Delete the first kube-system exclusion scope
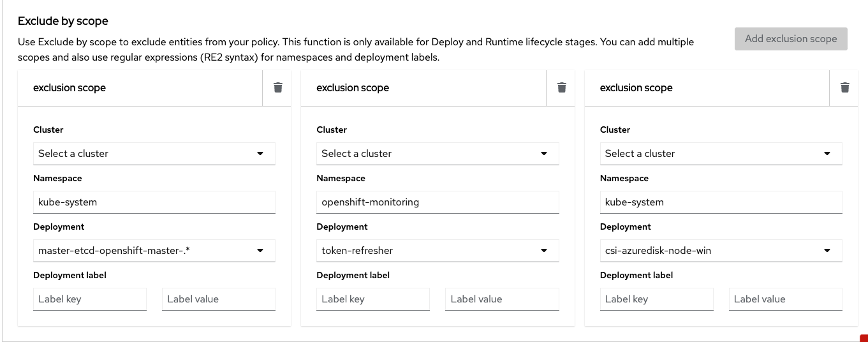The width and height of the screenshot is (868, 342). pos(278,88)
